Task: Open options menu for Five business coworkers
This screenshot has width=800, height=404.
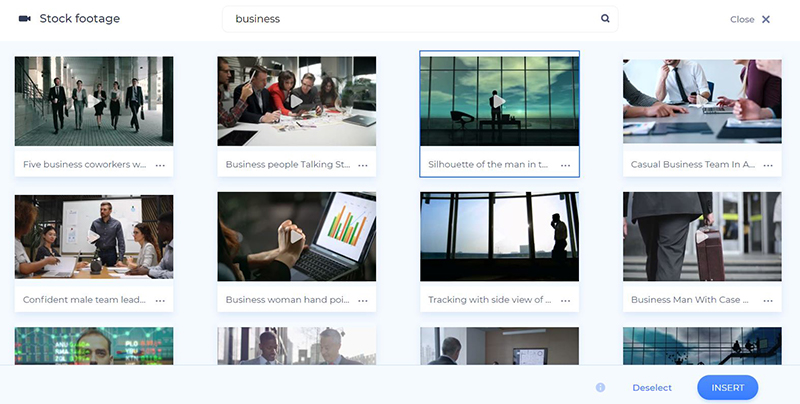Action: pos(160,165)
